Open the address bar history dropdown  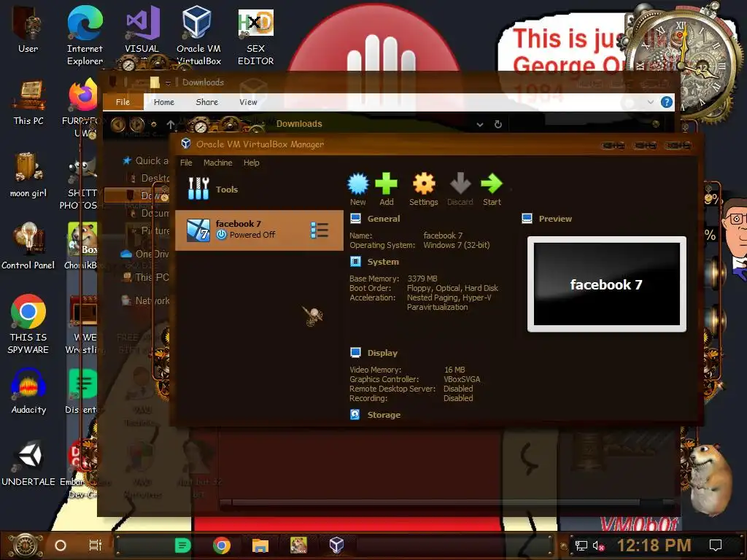[480, 124]
